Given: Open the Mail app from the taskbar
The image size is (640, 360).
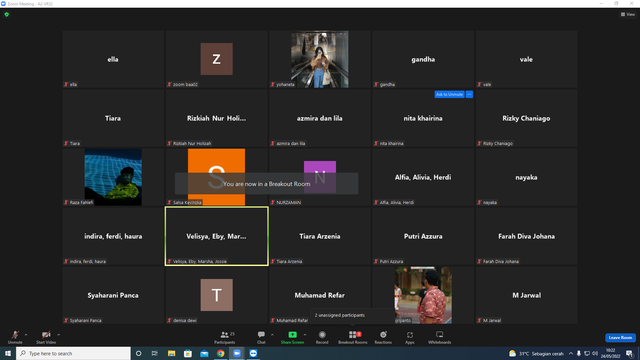Looking at the screenshot, I should (x=204, y=353).
